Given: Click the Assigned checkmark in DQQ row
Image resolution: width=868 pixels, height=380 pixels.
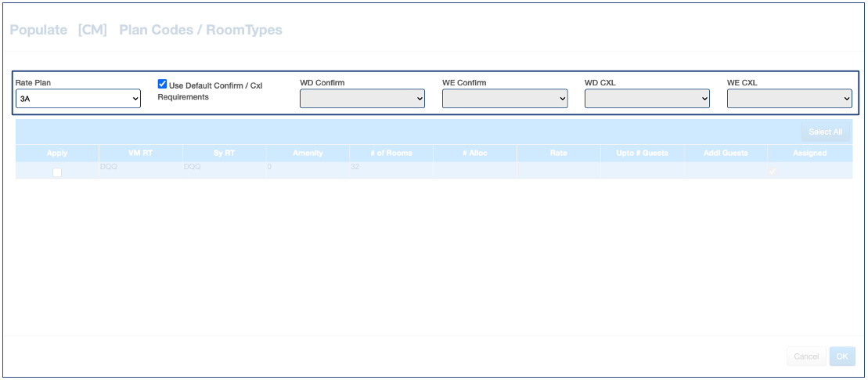Looking at the screenshot, I should pos(773,172).
